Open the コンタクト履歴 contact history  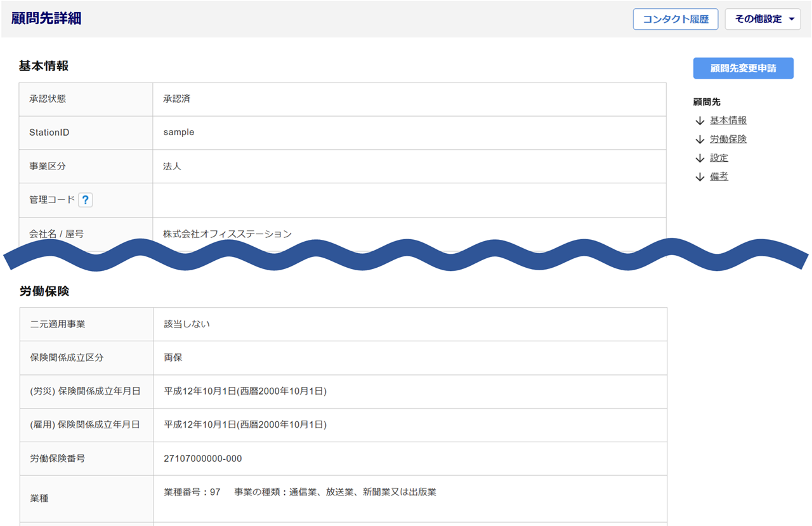(x=676, y=19)
